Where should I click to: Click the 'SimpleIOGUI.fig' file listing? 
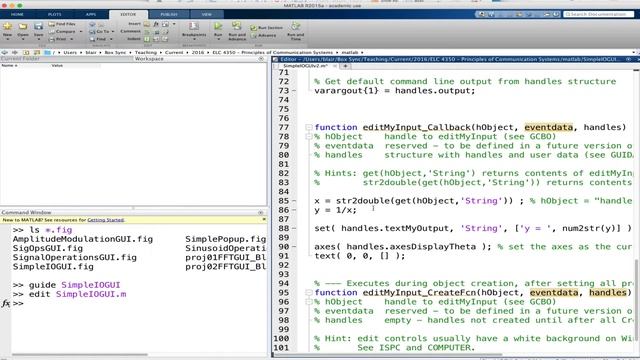[x=53, y=267]
